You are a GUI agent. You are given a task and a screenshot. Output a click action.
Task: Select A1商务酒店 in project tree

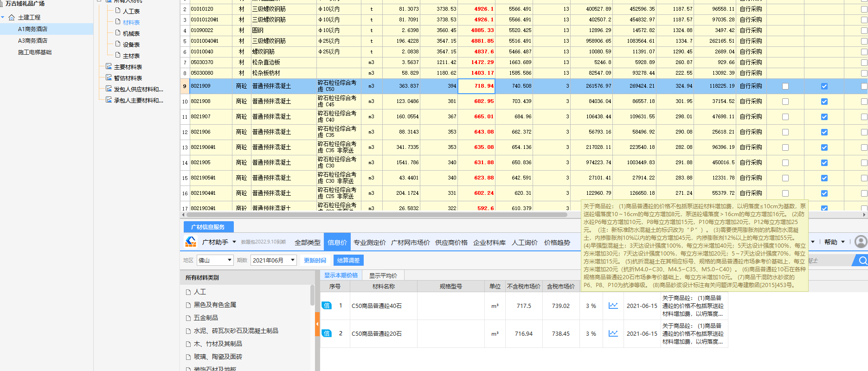click(32, 29)
